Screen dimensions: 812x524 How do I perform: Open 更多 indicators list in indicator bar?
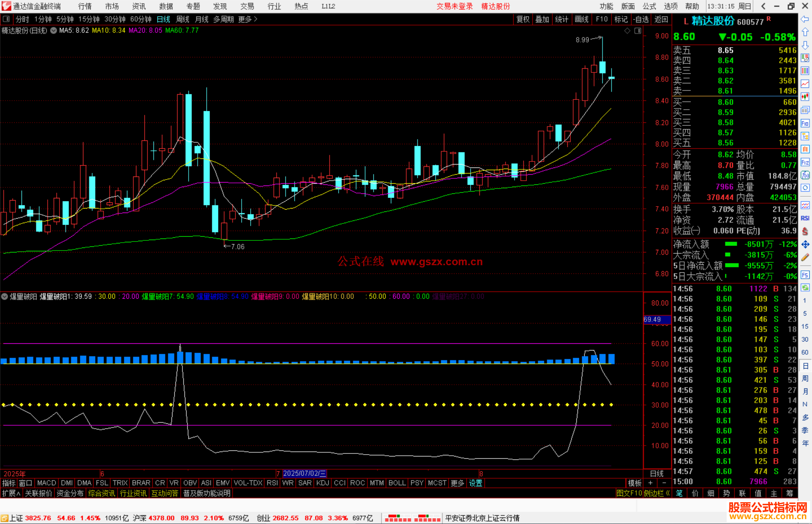coord(458,483)
